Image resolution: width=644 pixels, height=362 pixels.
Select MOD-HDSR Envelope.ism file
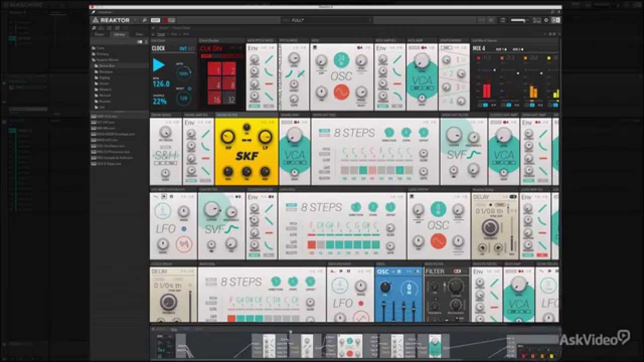113,134
